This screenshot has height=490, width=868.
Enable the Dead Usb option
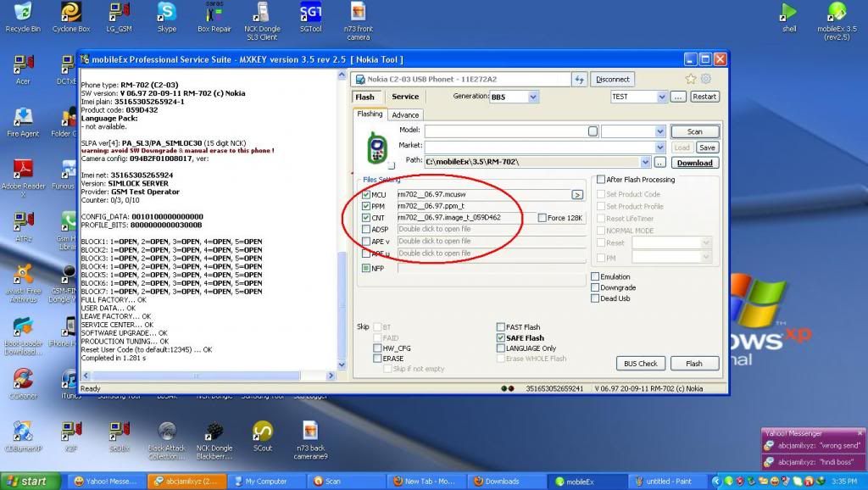[x=595, y=298]
